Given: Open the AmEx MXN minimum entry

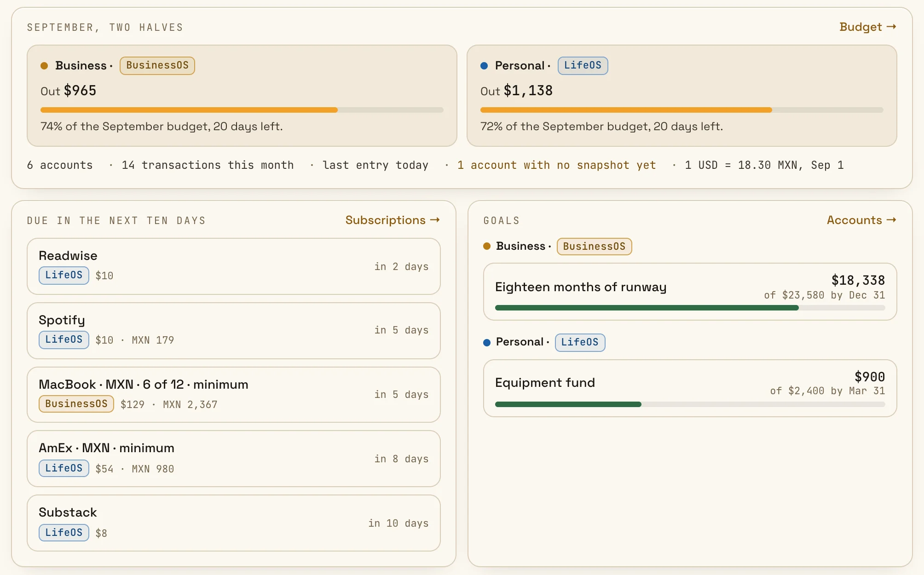Looking at the screenshot, I should click(234, 459).
